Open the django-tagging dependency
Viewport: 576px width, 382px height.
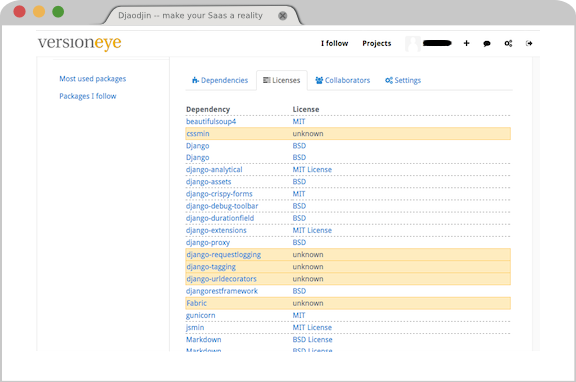point(211,267)
